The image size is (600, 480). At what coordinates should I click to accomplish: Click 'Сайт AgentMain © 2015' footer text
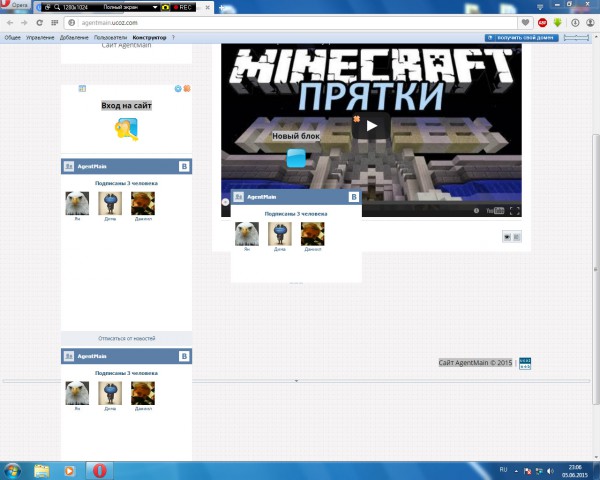click(475, 362)
